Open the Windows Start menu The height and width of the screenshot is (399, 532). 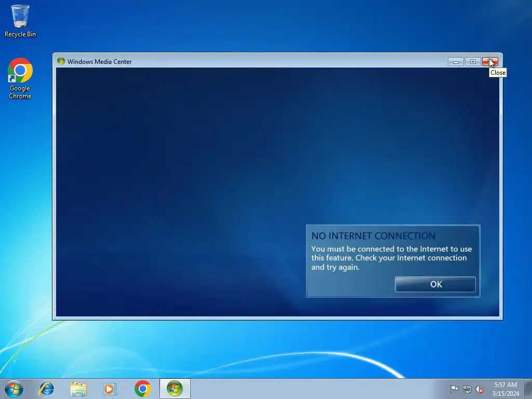pyautogui.click(x=14, y=389)
